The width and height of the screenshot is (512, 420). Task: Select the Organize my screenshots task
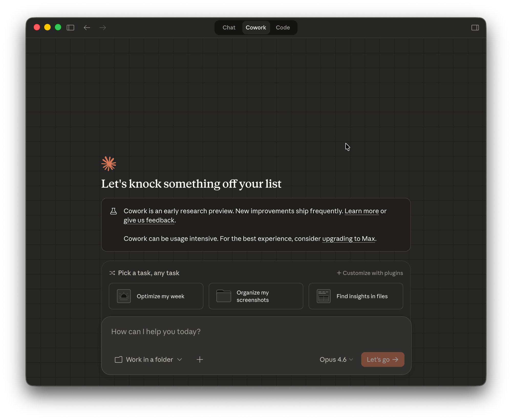[x=256, y=296]
